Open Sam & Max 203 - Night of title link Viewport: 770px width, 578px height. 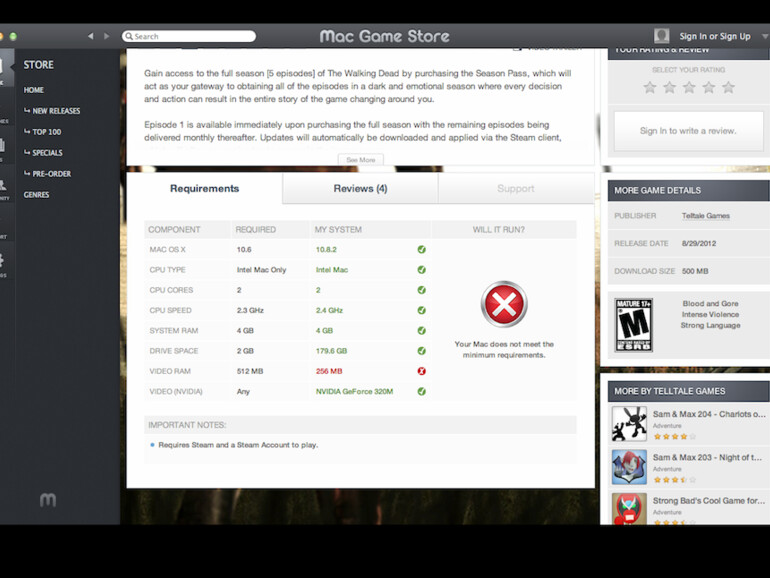point(707,457)
